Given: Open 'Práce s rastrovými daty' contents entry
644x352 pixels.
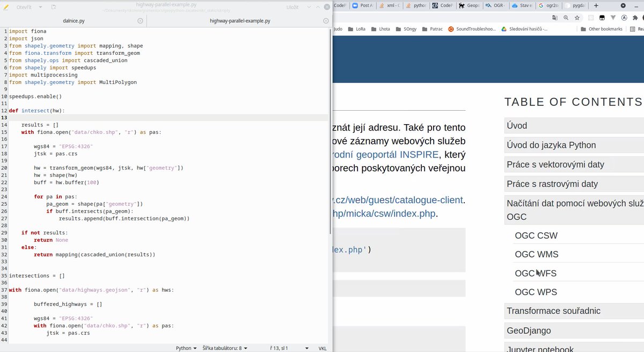Looking at the screenshot, I should tap(574, 184).
